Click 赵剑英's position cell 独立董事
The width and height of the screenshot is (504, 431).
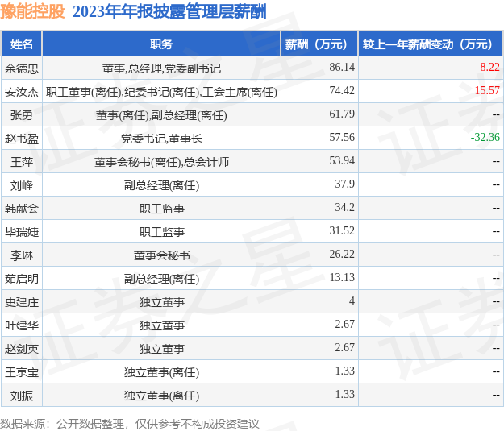161,349
